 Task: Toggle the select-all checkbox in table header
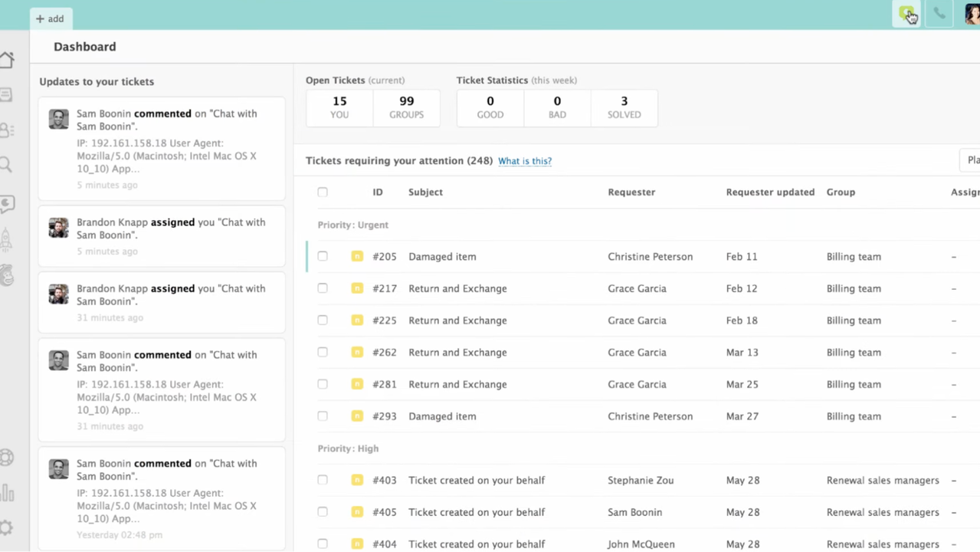click(x=323, y=192)
